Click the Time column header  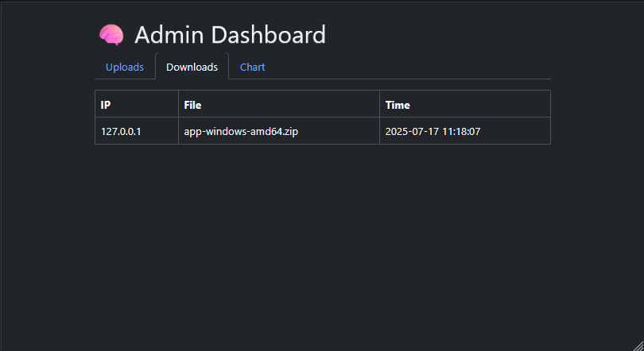pos(398,105)
